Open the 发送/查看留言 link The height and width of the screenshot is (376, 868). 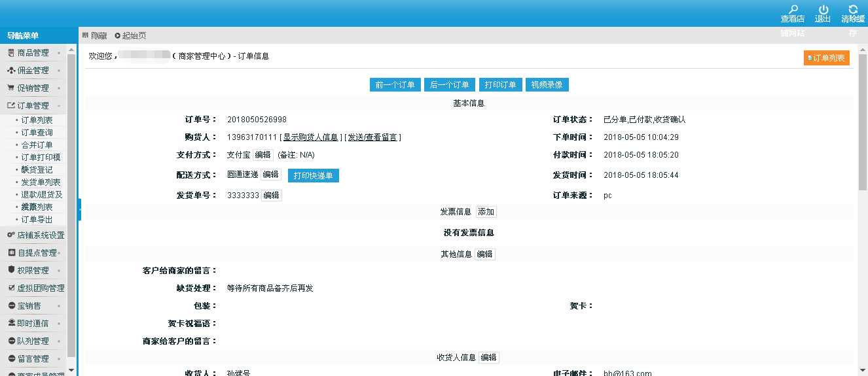tap(372, 137)
